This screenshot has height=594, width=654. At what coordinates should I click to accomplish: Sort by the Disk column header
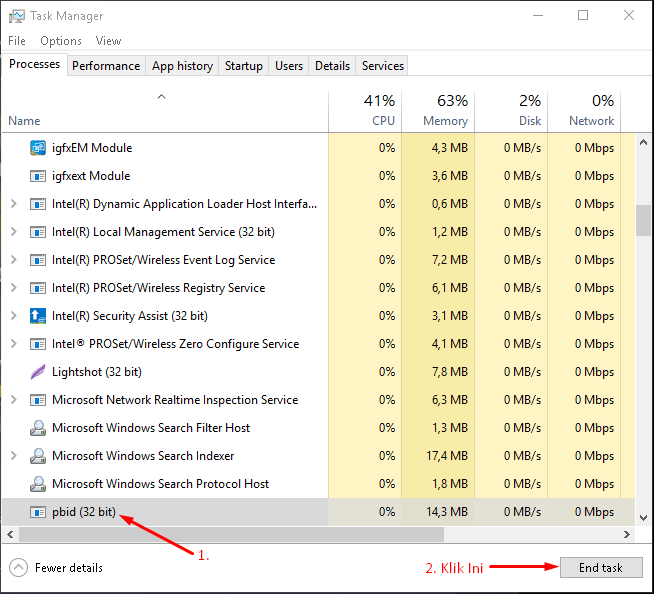(511, 112)
